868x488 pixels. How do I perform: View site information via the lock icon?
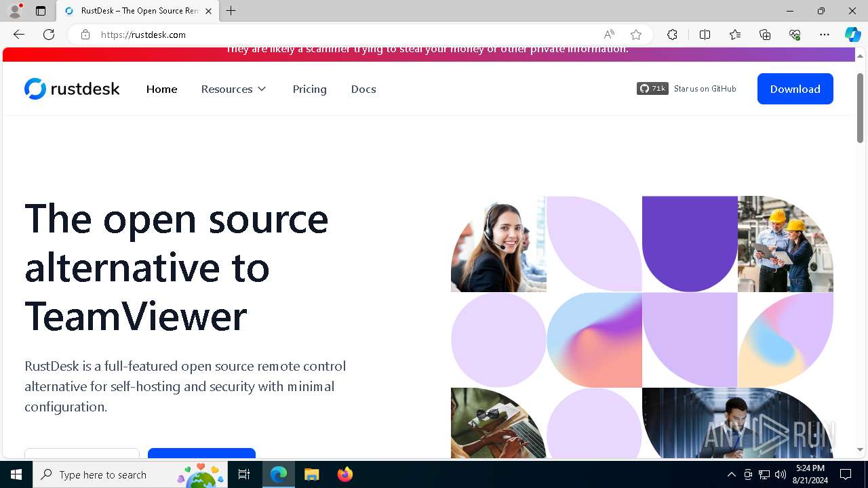[x=85, y=35]
